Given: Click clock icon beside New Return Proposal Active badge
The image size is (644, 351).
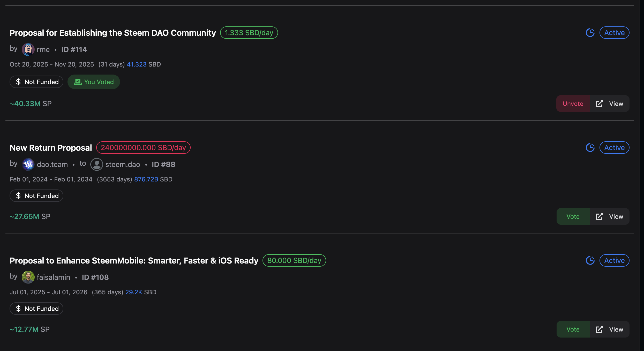Looking at the screenshot, I should (x=590, y=148).
